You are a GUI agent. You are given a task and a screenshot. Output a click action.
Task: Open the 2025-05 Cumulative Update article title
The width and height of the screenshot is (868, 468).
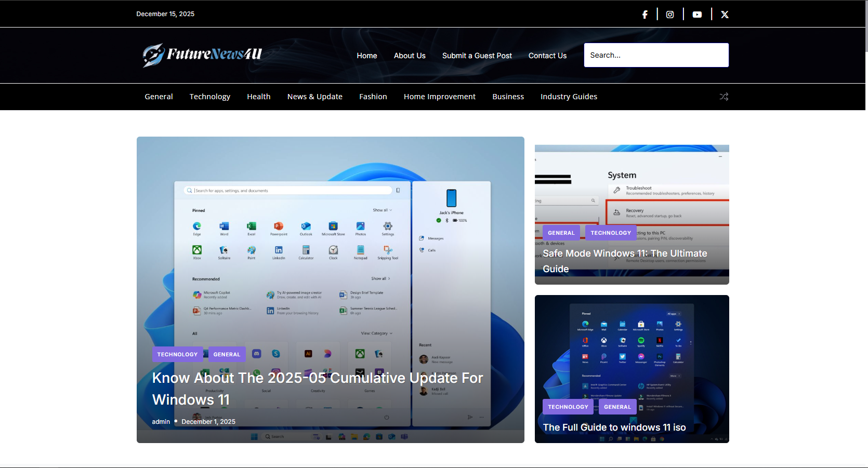point(318,389)
